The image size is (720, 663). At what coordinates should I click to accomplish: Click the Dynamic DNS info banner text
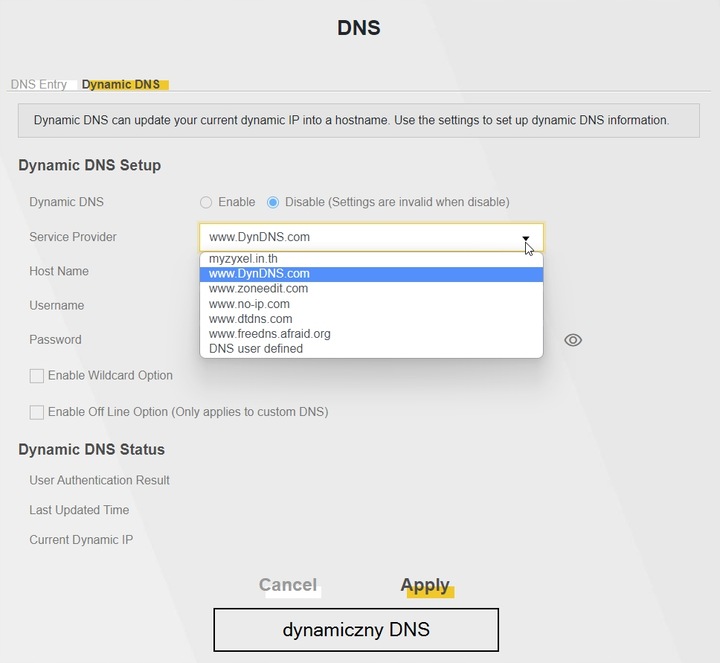click(351, 120)
